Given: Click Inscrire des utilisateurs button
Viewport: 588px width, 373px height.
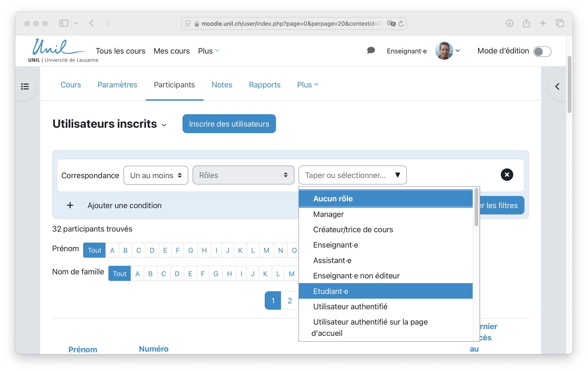Looking at the screenshot, I should (229, 124).
